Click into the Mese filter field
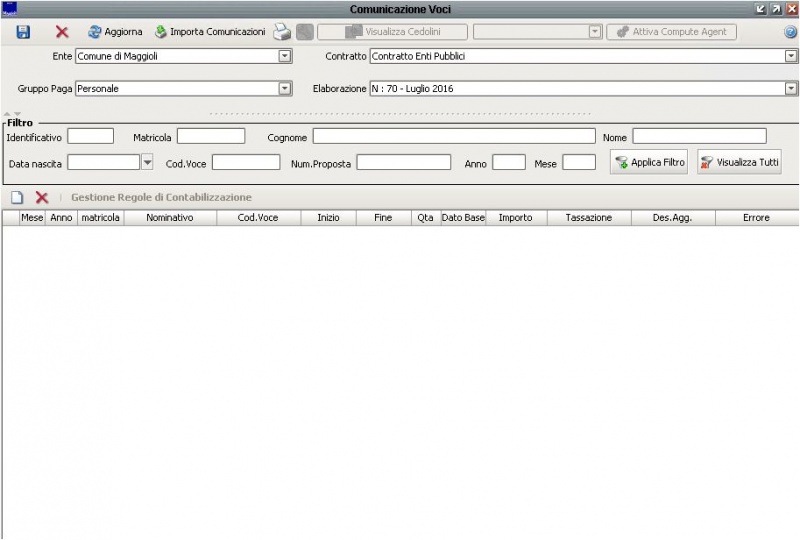 tap(579, 162)
